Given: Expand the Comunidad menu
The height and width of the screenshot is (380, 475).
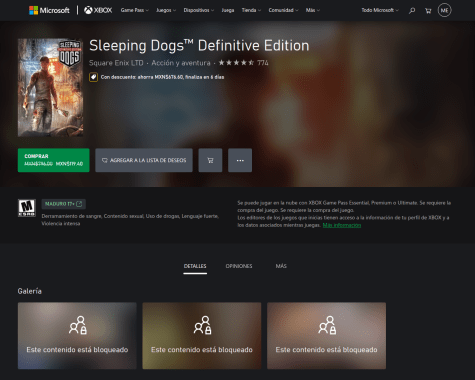Looking at the screenshot, I should [283, 10].
